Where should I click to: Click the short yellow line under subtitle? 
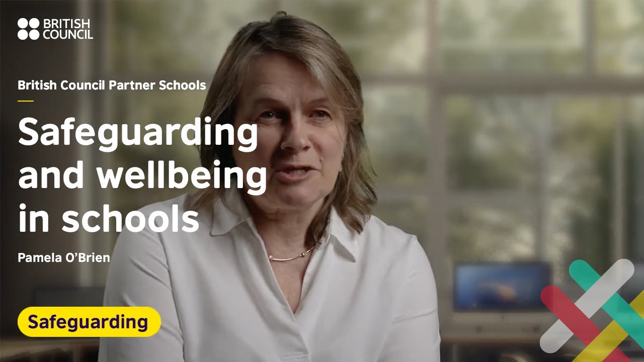tap(26, 101)
